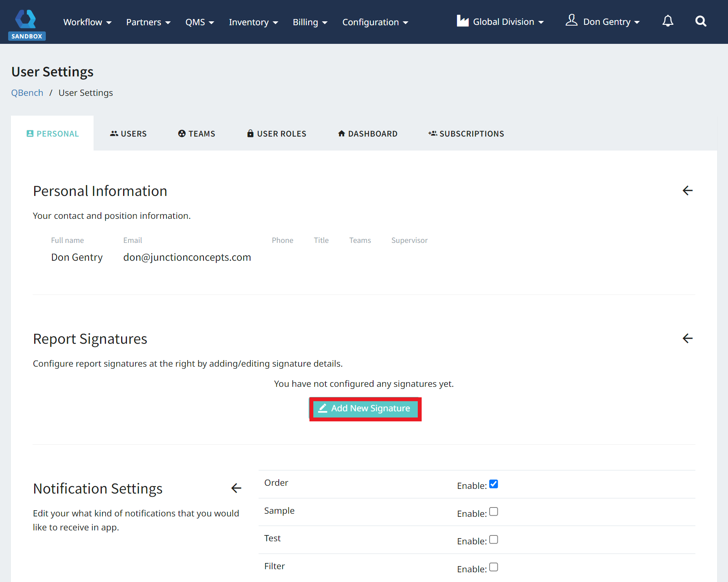Select the Dashboard tab
The height and width of the screenshot is (582, 728).
(x=368, y=133)
